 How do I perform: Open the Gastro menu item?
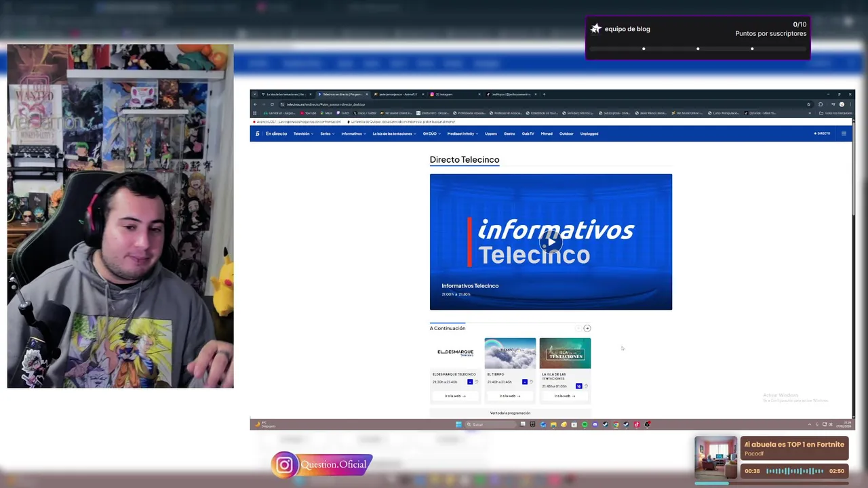[x=509, y=134]
